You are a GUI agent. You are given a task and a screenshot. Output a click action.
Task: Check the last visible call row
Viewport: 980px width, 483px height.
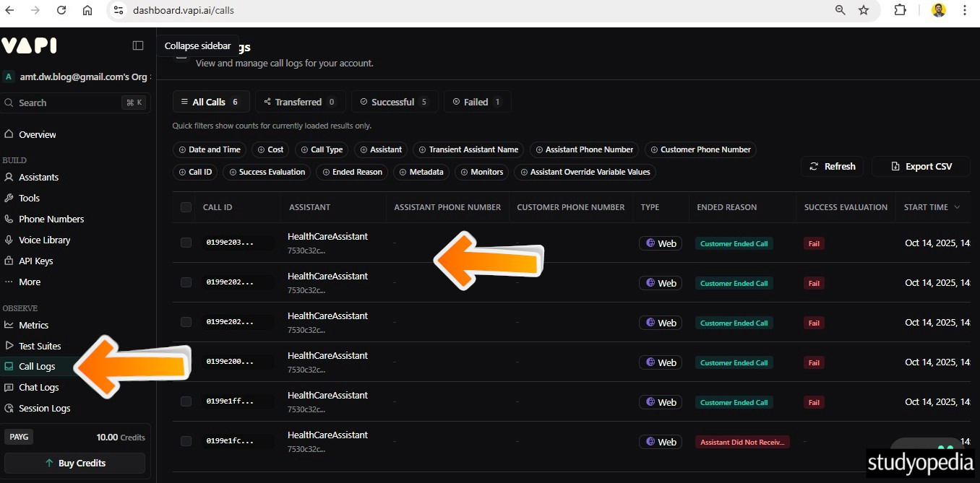click(186, 441)
